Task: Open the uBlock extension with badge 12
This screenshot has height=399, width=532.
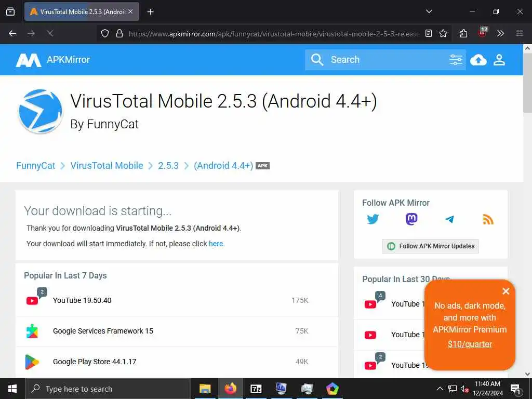Action: click(x=483, y=33)
